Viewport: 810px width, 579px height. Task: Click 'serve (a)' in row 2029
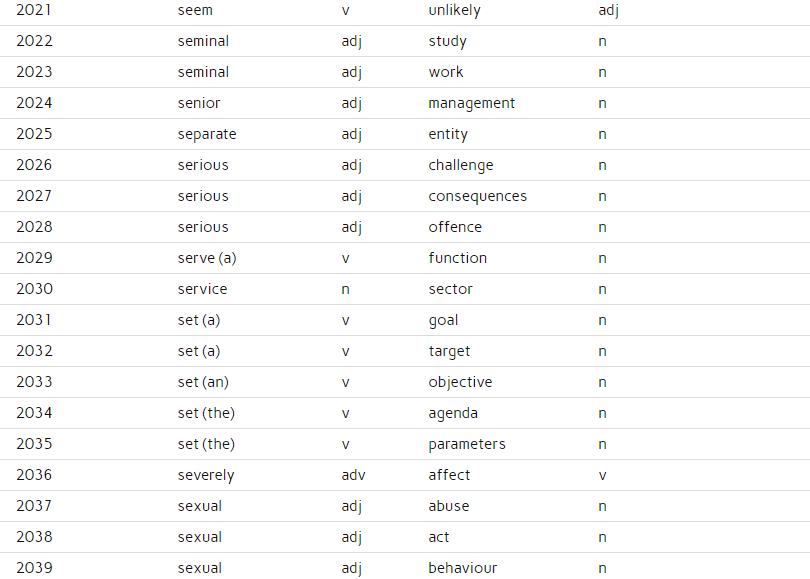pos(207,258)
